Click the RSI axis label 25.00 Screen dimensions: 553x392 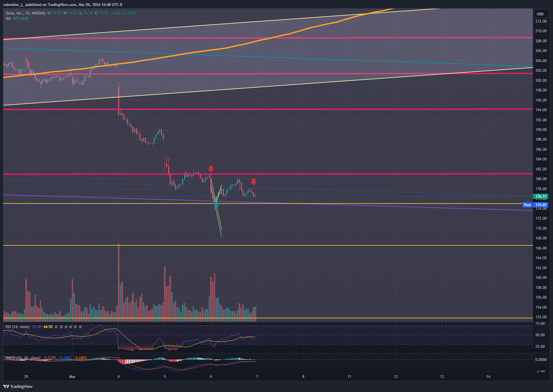[x=540, y=347]
